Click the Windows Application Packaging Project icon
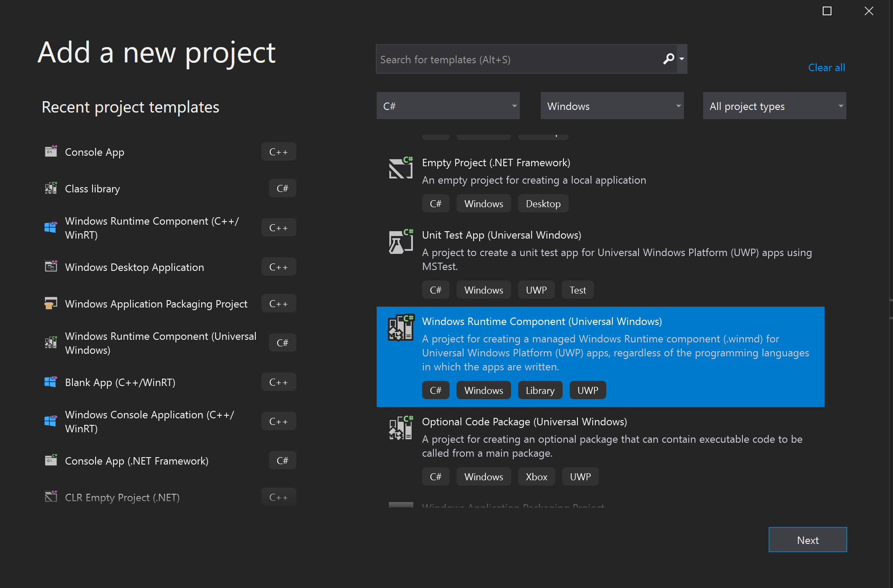Screen dimensions: 893x588 click(x=51, y=304)
